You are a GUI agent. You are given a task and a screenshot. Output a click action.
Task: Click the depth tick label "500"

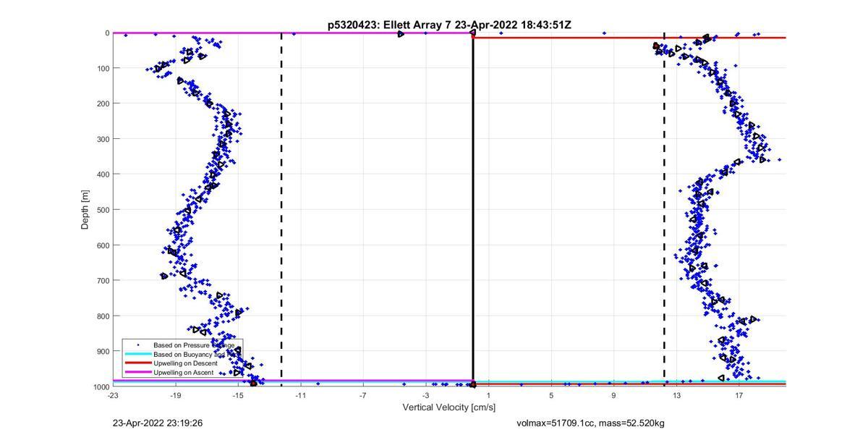(103, 210)
